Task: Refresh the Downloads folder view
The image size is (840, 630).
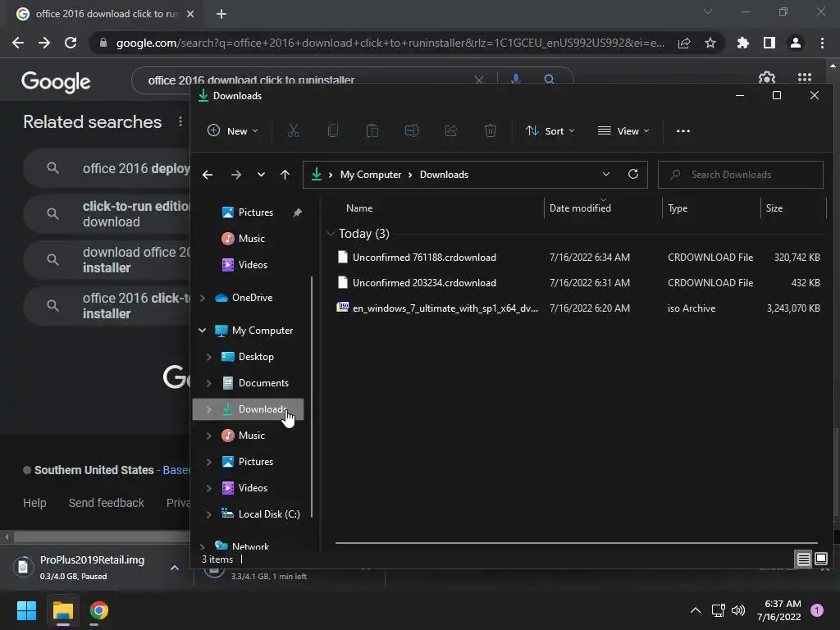Action: tap(633, 174)
